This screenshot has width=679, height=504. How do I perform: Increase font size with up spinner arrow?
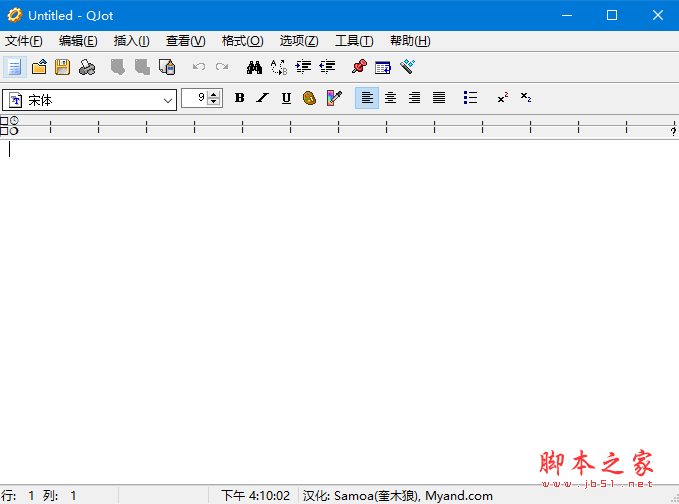click(x=213, y=94)
